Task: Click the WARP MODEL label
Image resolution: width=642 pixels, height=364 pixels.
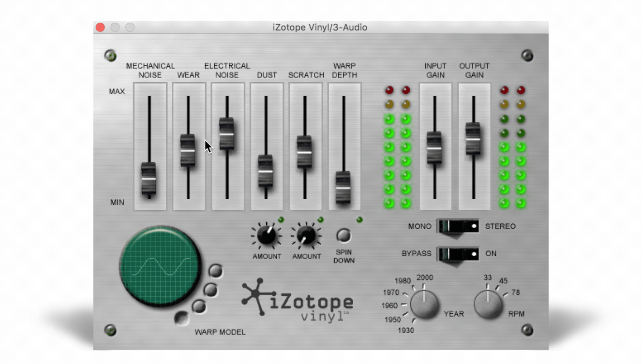Action: (x=220, y=332)
